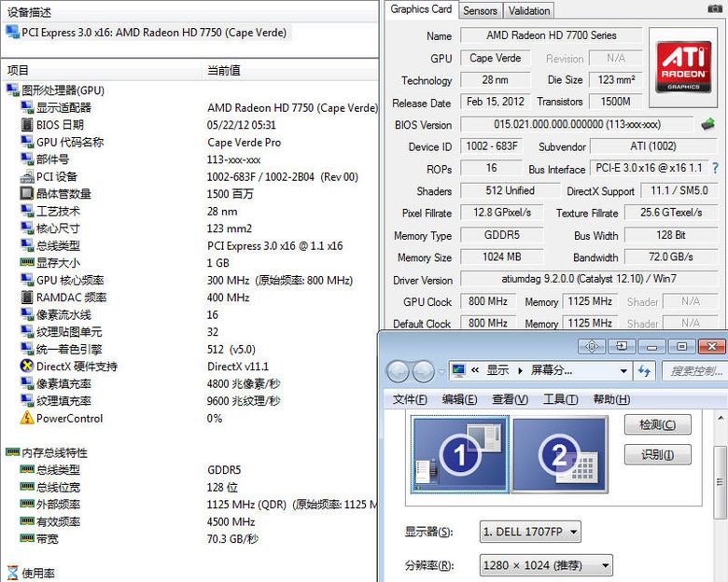This screenshot has width=728, height=582.
Task: Click the Device ID value 1002 - 683F
Action: [491, 146]
